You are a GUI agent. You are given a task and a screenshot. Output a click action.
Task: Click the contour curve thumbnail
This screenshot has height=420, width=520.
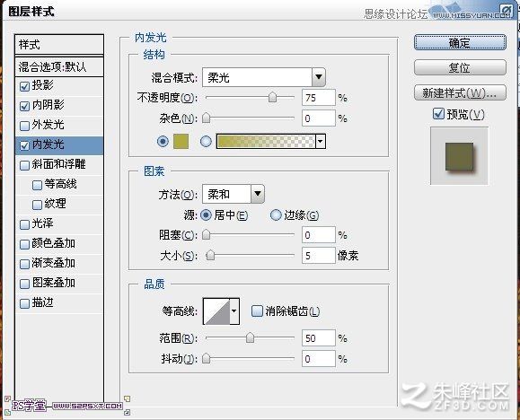(x=216, y=311)
